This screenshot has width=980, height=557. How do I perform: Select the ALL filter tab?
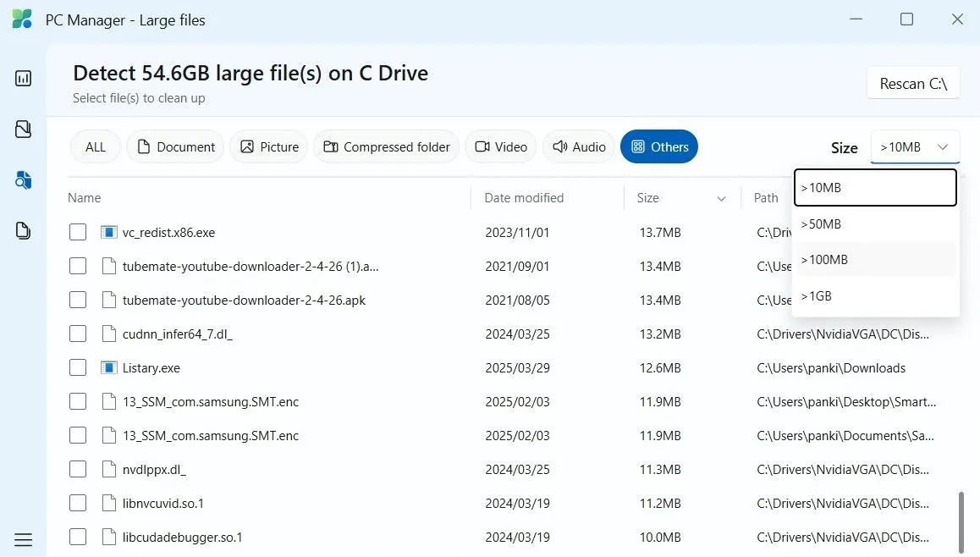tap(94, 146)
